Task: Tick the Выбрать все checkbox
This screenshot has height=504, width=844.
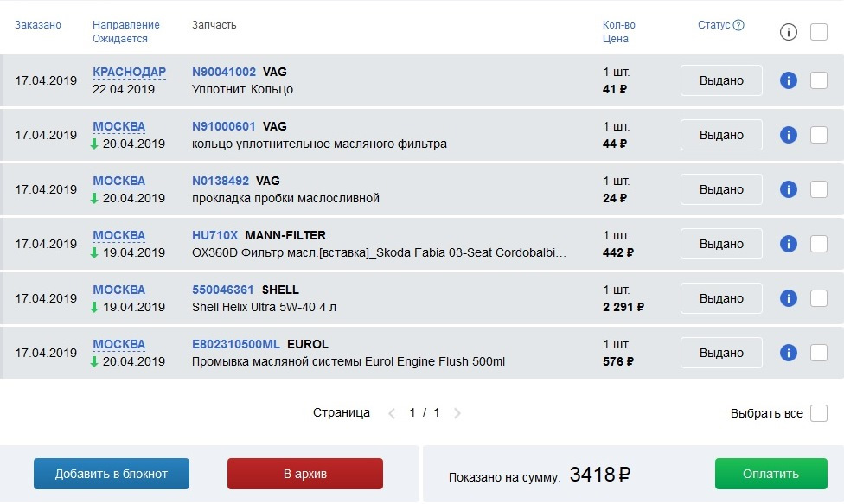Action: [x=819, y=413]
